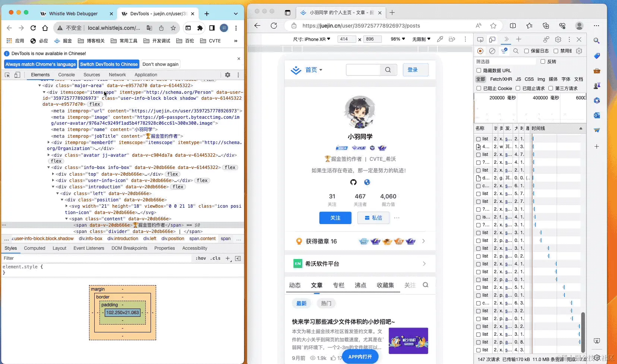Viewport: 617px width, 364px height.
Task: Click network overview timeline at 200000 毫秒
Action: point(502,98)
